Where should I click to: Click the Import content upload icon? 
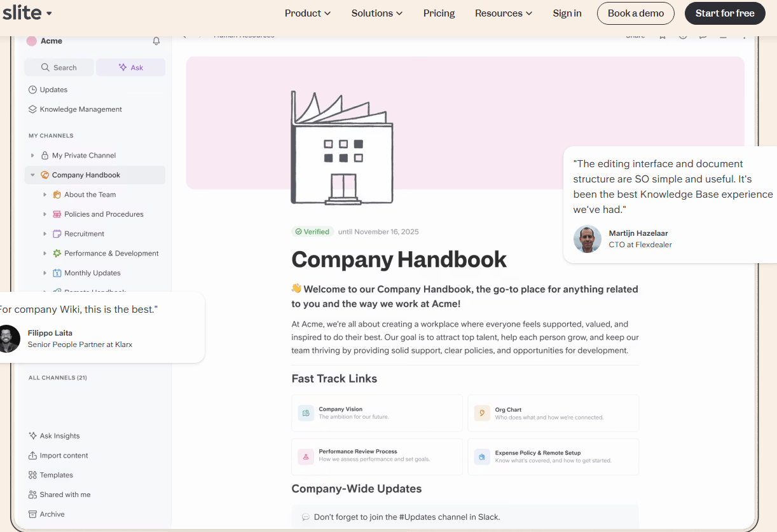tap(33, 456)
